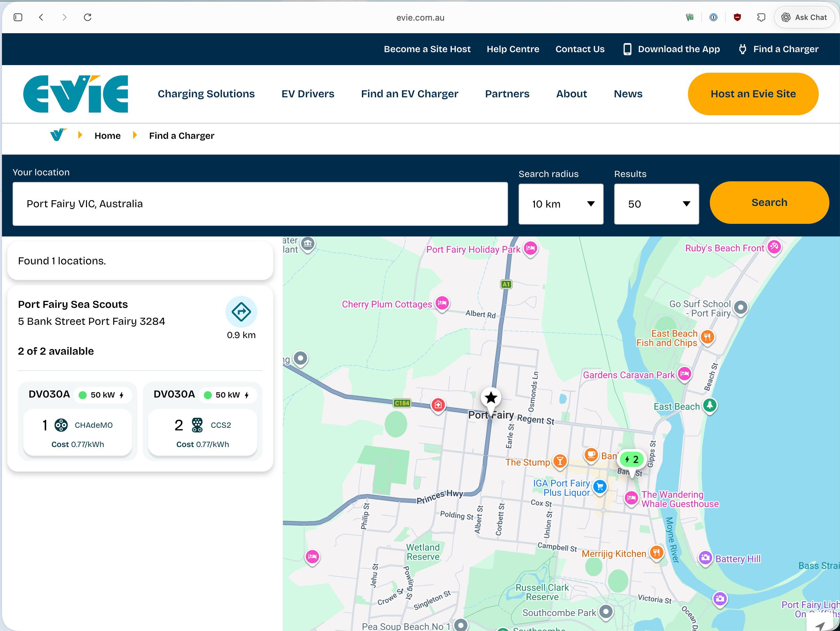This screenshot has width=840, height=631.
Task: Open the Search radius 10 km dropdown
Action: pyautogui.click(x=561, y=204)
